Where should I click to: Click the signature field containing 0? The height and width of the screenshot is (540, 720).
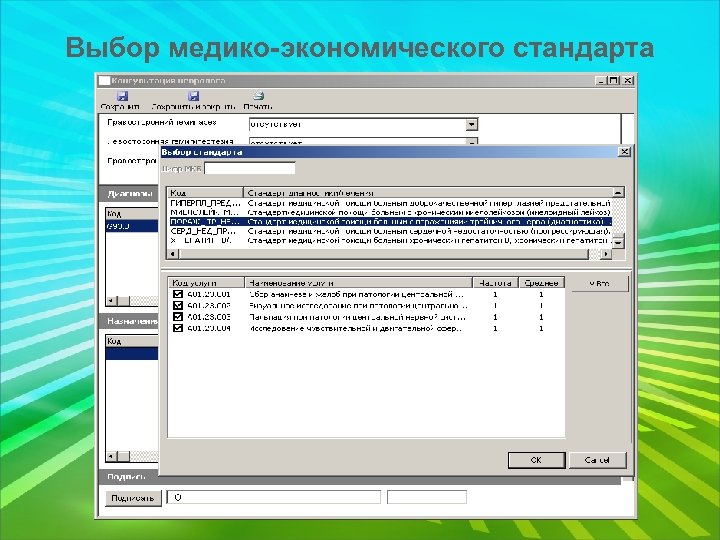[274, 497]
